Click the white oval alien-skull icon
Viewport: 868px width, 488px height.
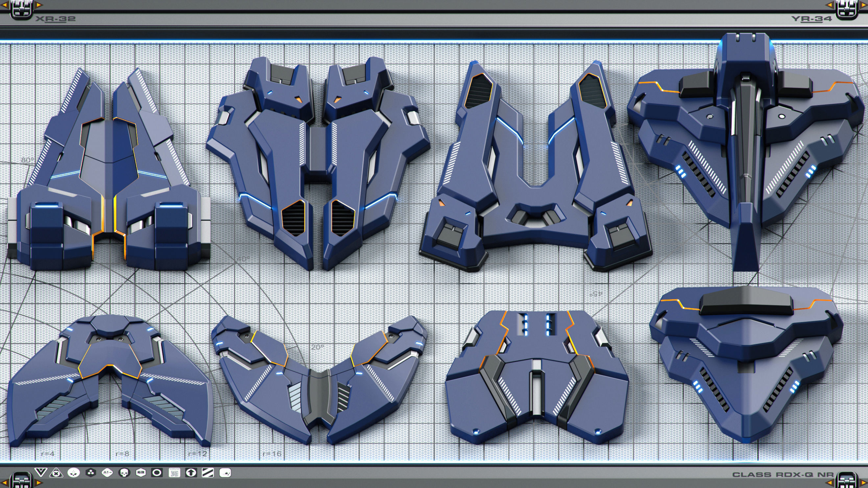pos(73,473)
